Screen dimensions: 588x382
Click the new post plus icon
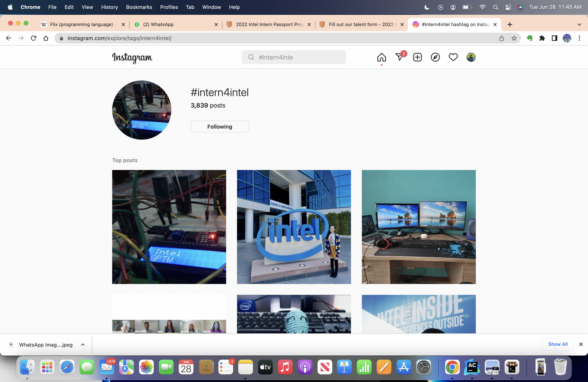417,57
